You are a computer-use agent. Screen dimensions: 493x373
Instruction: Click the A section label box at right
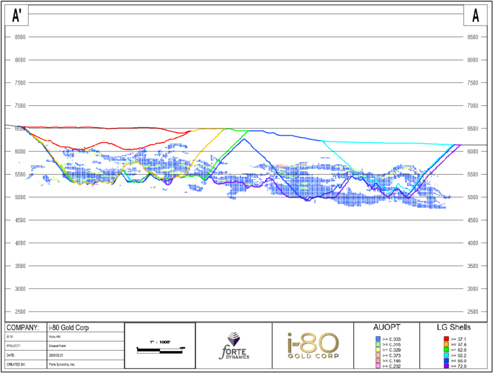[475, 15]
